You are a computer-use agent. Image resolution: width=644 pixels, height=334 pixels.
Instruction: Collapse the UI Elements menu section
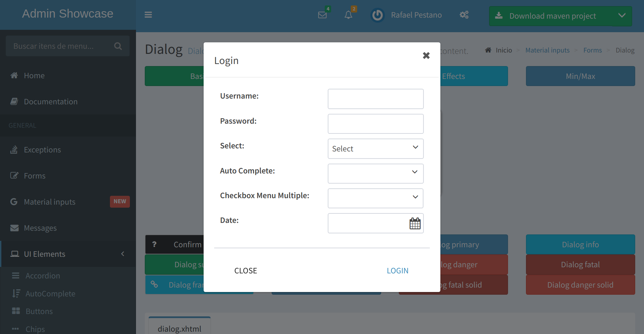122,254
